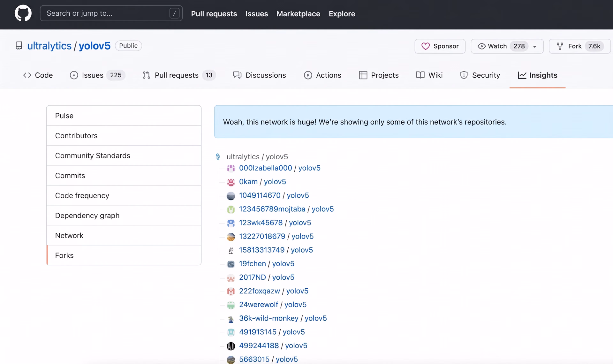Open the Issues tab
This screenshot has width=613, height=364.
[x=97, y=75]
